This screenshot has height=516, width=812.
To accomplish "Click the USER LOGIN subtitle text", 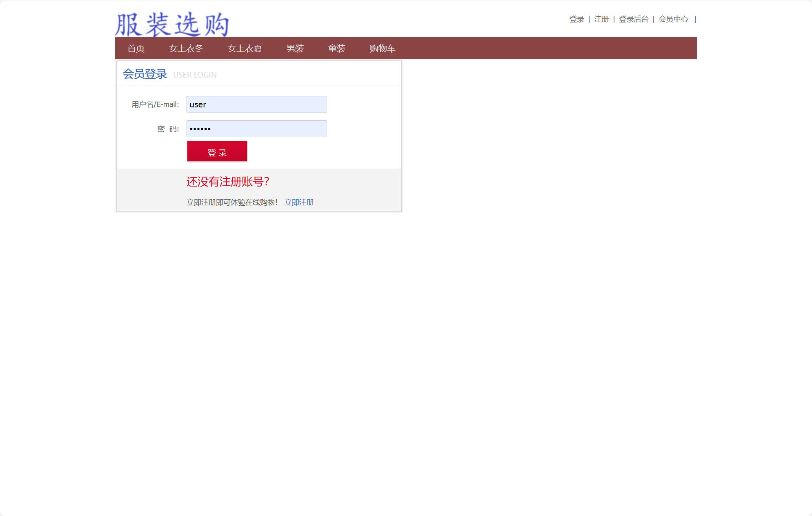I will [x=195, y=75].
